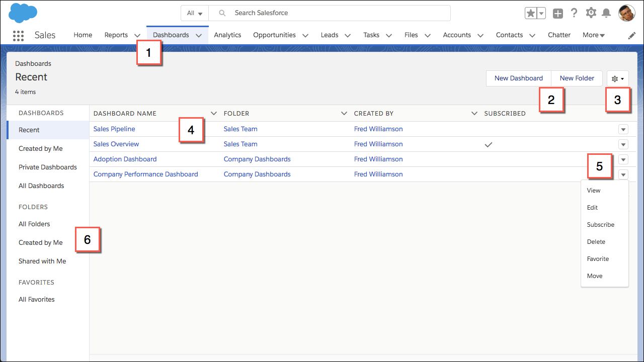Open the Contacts tab

[509, 35]
